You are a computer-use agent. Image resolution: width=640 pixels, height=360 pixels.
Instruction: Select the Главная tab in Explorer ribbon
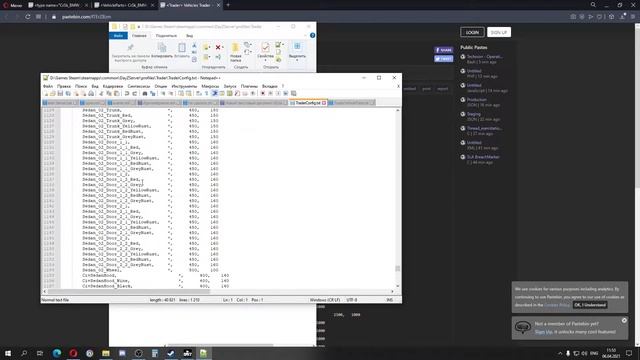tap(139, 36)
